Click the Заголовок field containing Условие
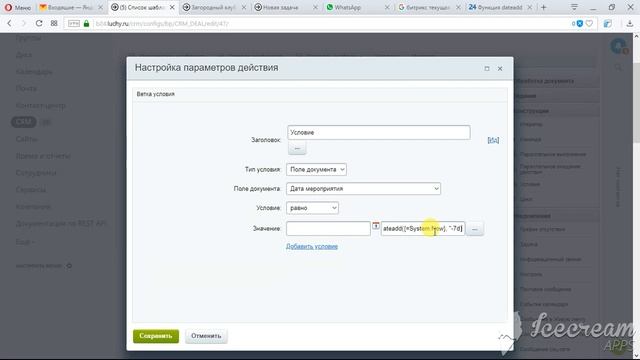 (x=379, y=133)
